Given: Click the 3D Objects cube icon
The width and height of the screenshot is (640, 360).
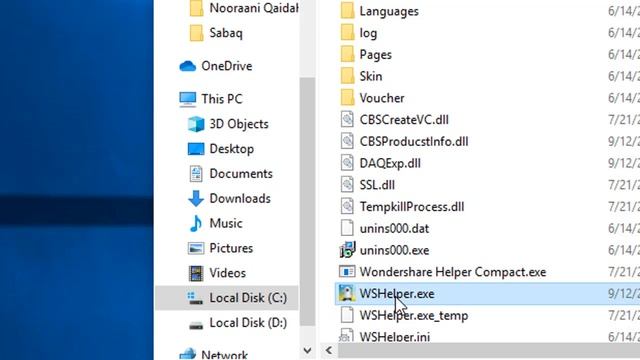Looking at the screenshot, I should pyautogui.click(x=196, y=124).
